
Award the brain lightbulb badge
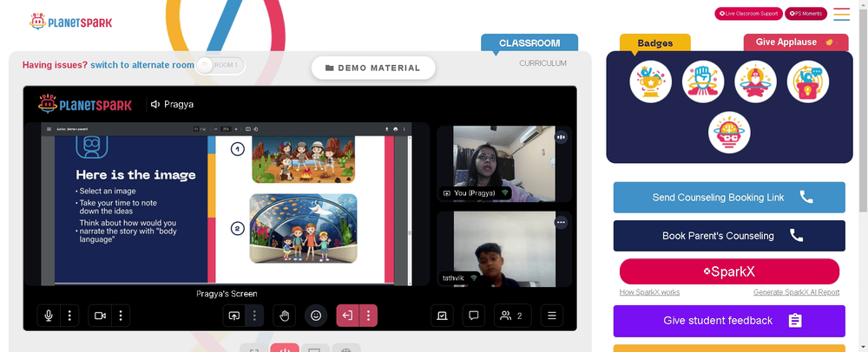pyautogui.click(x=729, y=133)
